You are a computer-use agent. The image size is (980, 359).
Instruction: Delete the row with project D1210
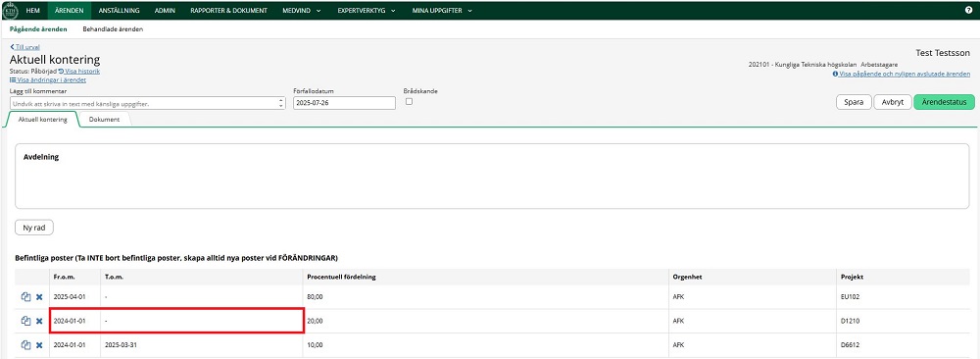click(39, 321)
